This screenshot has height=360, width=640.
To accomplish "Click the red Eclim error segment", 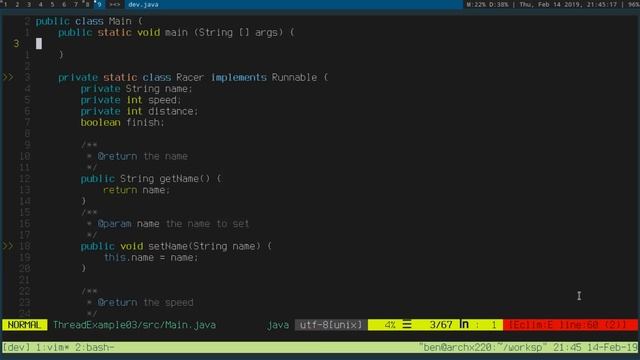I will coord(570,325).
